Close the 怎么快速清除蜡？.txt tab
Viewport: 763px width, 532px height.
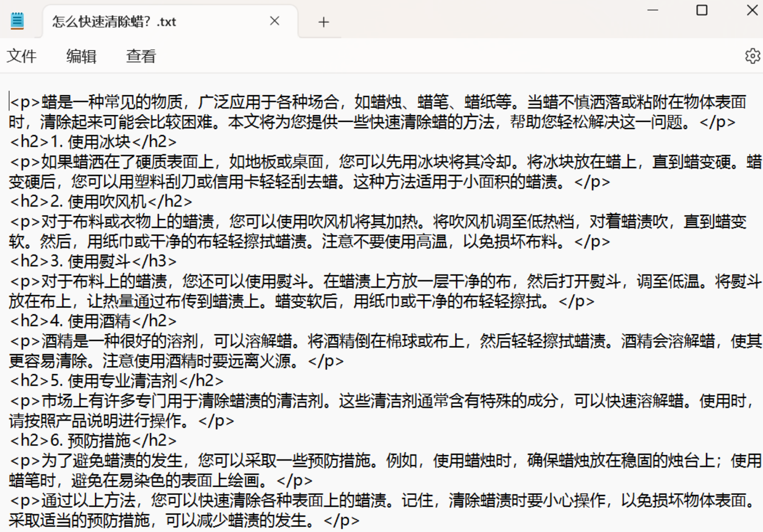(275, 21)
